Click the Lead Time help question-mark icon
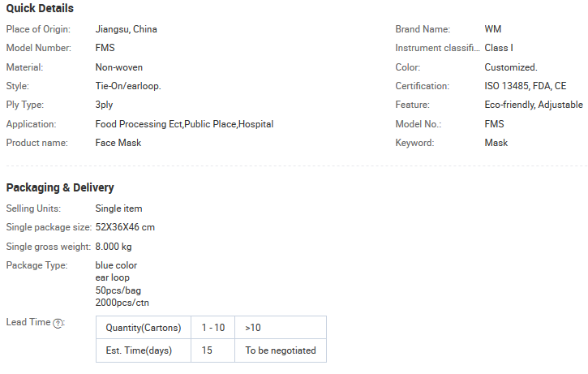The width and height of the screenshot is (588, 374). (58, 324)
